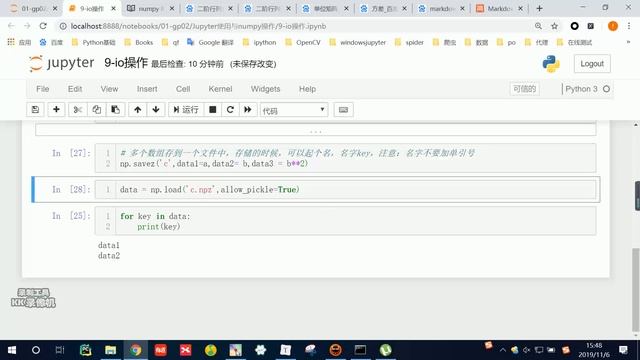Click the Chrome icon on taskbar
This screenshot has height=360, width=640.
(x=136, y=350)
